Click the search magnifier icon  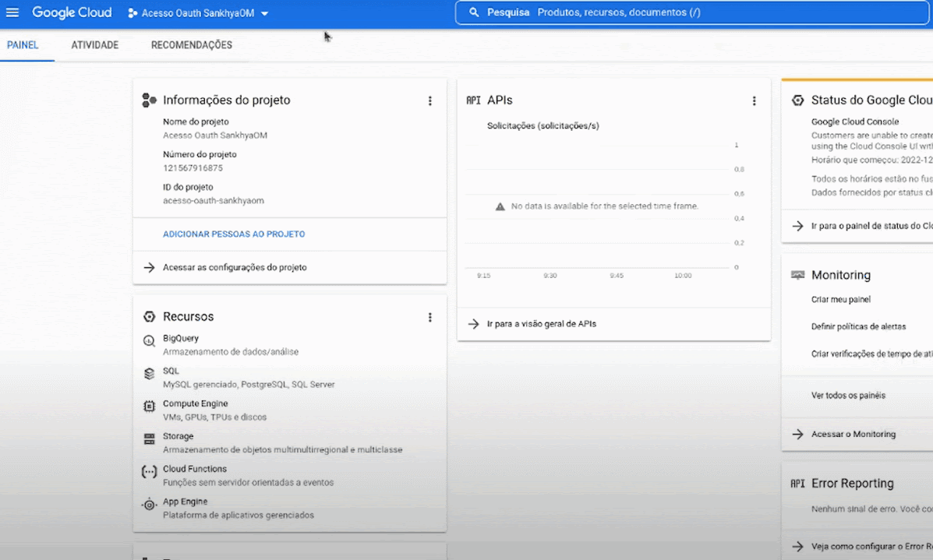pos(474,12)
